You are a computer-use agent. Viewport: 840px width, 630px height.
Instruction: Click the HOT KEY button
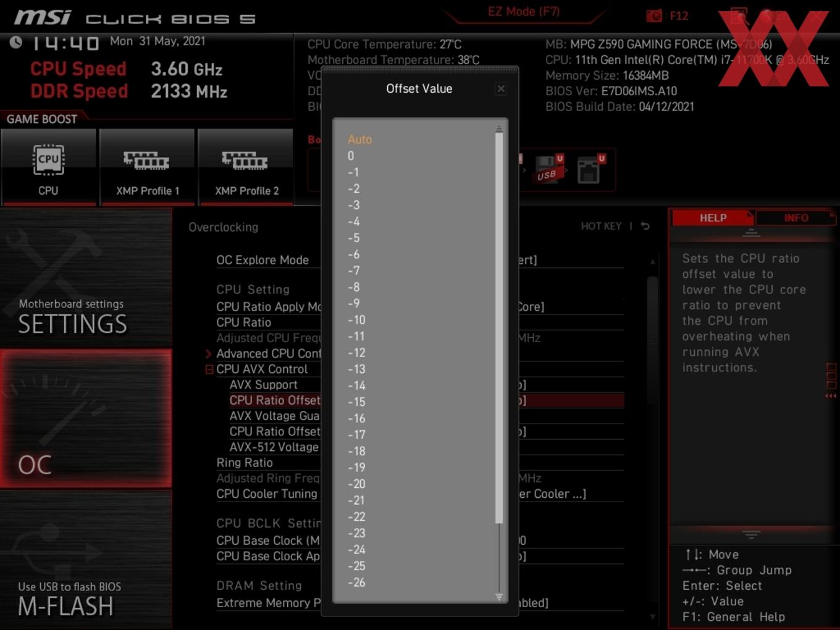tap(601, 226)
